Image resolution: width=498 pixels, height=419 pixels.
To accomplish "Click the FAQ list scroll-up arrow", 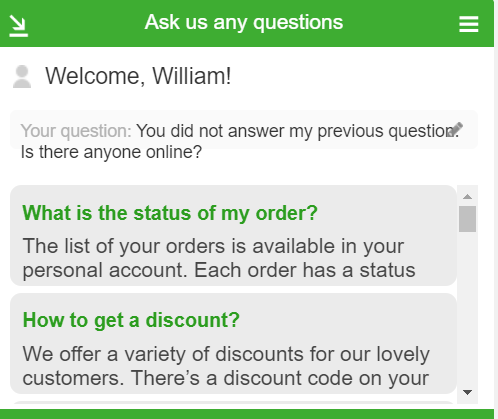I will point(467,197).
